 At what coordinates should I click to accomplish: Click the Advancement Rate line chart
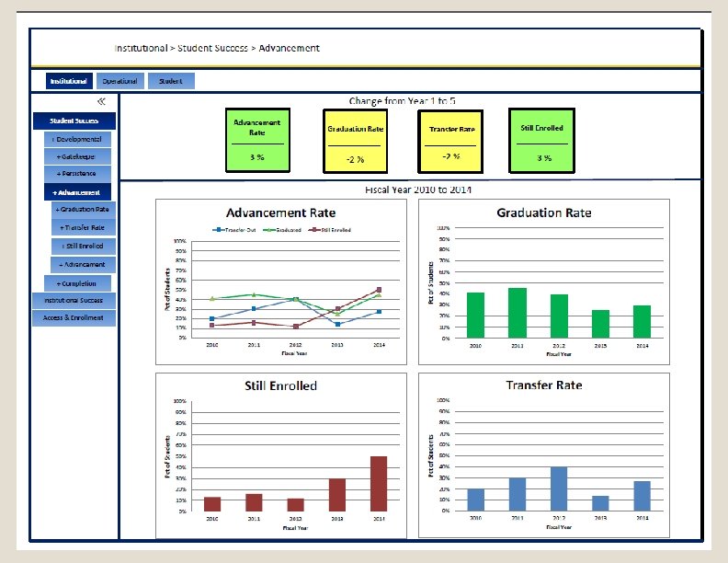click(x=281, y=282)
